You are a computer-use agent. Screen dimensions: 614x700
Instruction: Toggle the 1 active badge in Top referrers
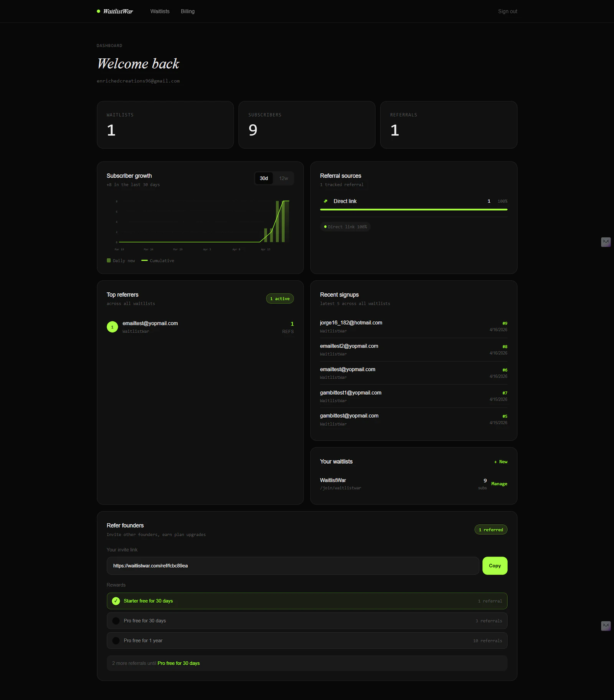(279, 298)
